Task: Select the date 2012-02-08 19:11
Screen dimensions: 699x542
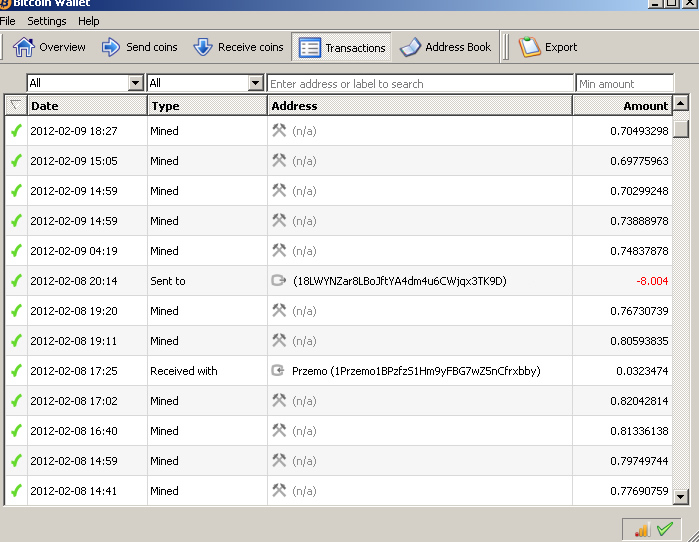Action: [x=74, y=341]
